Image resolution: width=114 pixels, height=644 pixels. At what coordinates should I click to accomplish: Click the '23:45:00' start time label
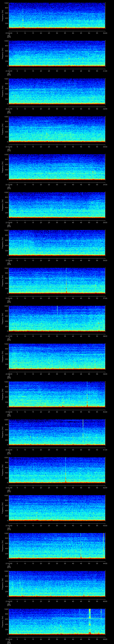(x=9, y=639)
